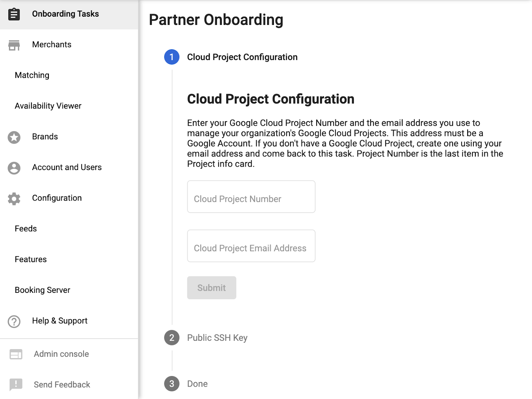Image resolution: width=532 pixels, height=399 pixels.
Task: Select step 1 circle of Cloud Project Configuration
Action: tap(172, 57)
